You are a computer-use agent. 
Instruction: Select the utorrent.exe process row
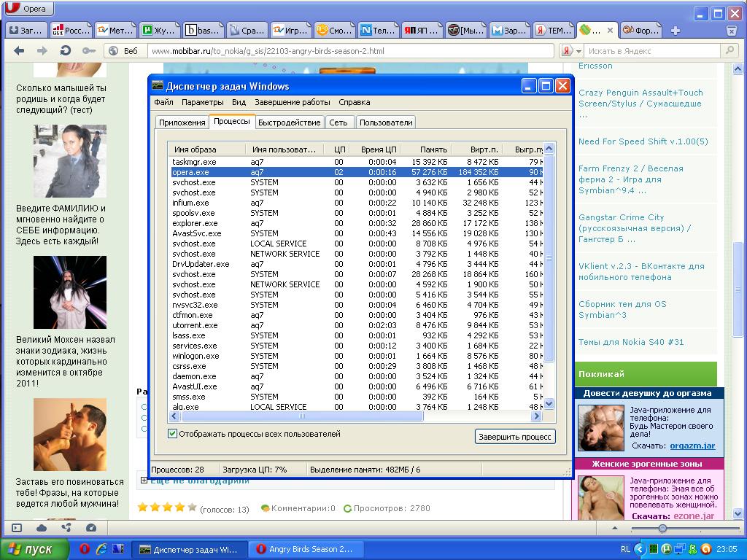pos(357,325)
